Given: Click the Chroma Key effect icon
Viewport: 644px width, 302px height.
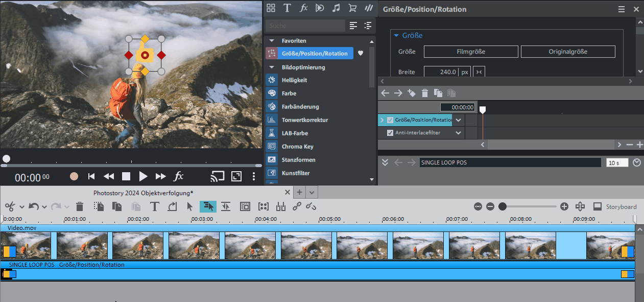Looking at the screenshot, I should tap(272, 147).
